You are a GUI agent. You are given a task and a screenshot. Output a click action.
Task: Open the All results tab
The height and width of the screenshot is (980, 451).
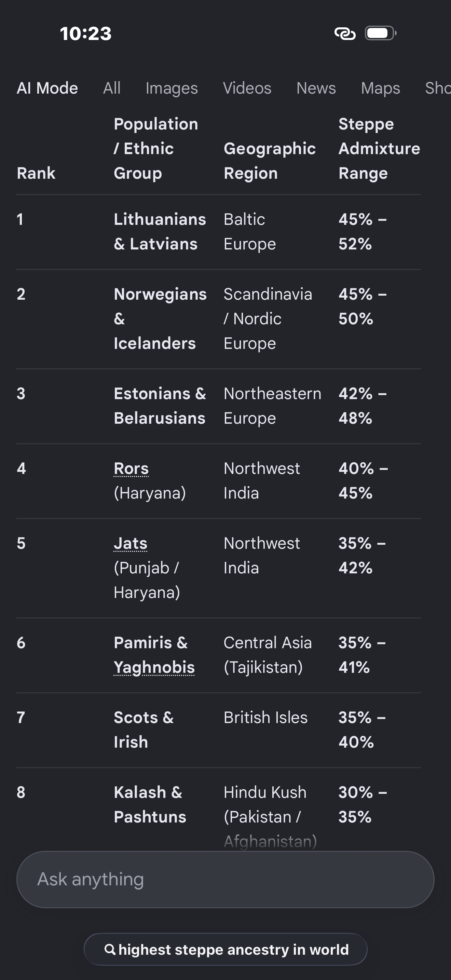[x=112, y=88]
